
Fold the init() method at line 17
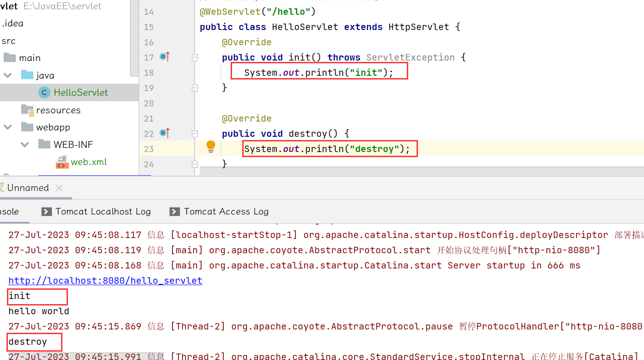195,57
